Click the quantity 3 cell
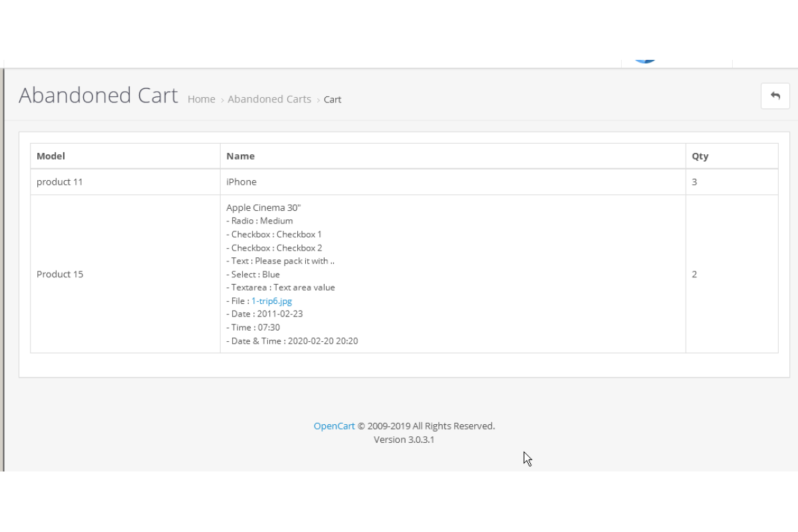This screenshot has height=532, width=798. click(694, 182)
